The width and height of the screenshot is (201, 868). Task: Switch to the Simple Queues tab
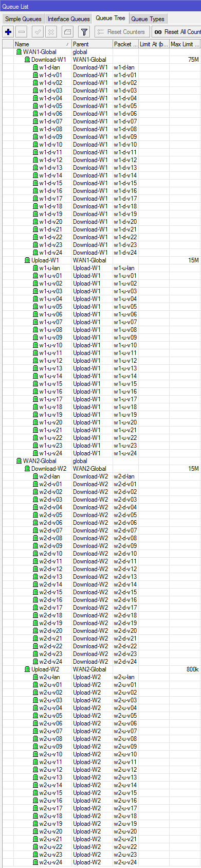[23, 19]
